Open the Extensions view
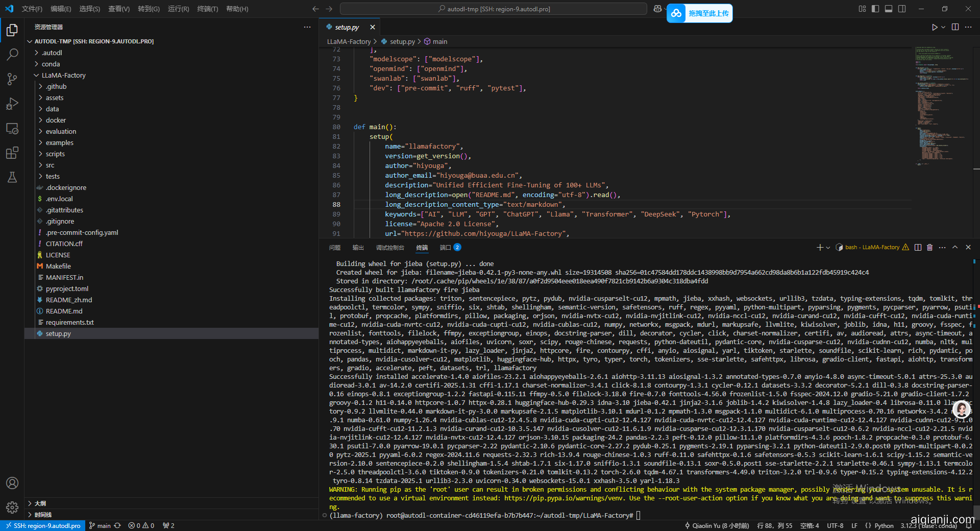Image resolution: width=980 pixels, height=531 pixels. (12, 153)
